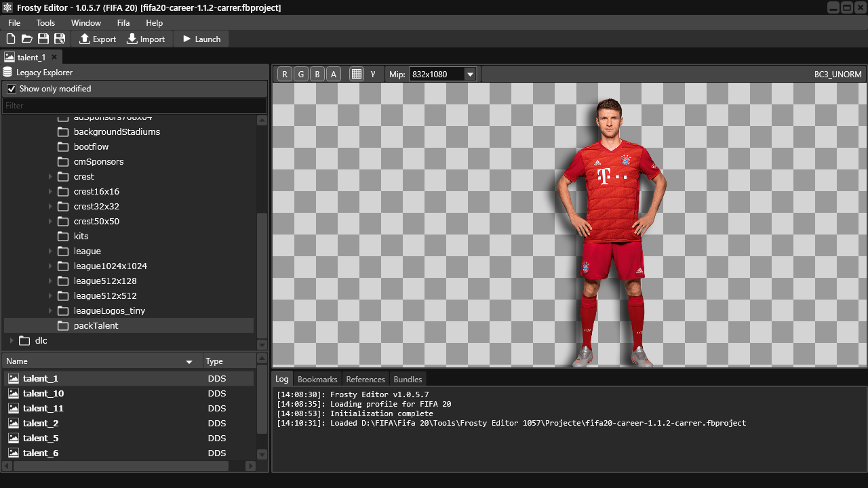The width and height of the screenshot is (868, 488).
Task: Click the Frosty Editor snowflake title icon
Action: (7, 7)
